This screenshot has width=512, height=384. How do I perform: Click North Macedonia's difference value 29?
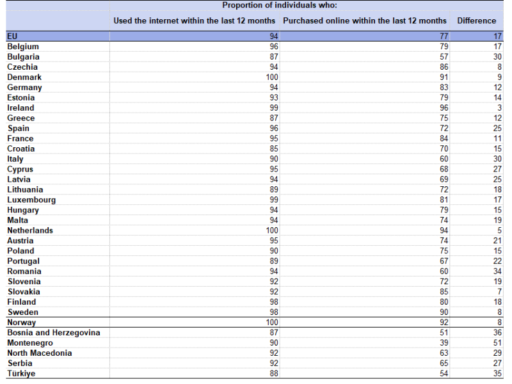click(x=497, y=353)
